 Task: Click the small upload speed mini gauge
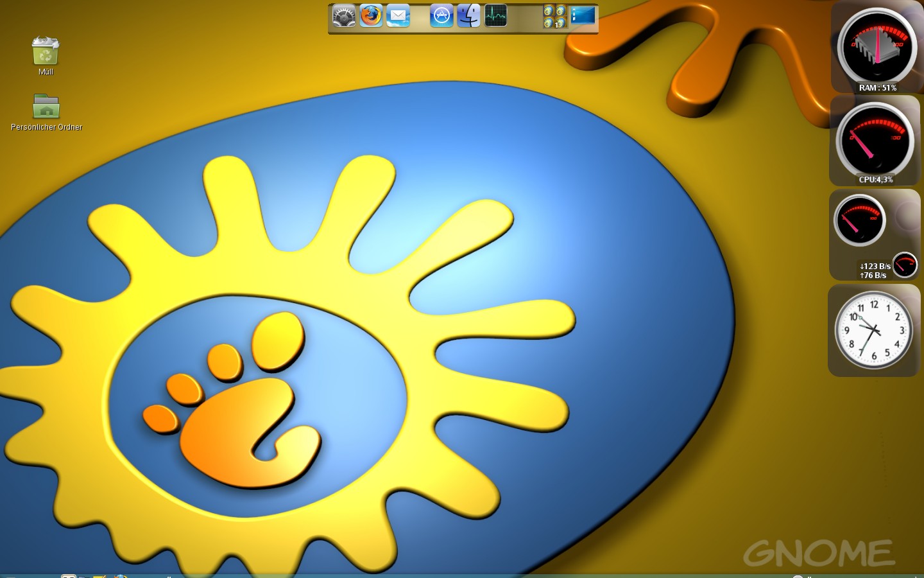905,265
